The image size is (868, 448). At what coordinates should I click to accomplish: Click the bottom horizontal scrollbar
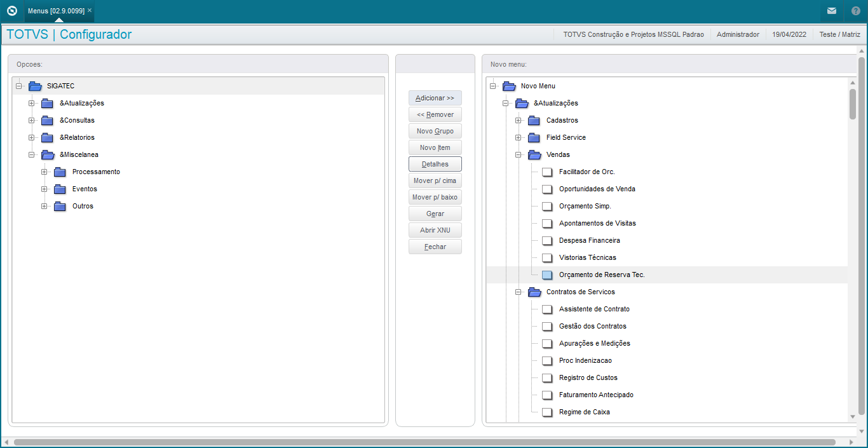[424, 442]
